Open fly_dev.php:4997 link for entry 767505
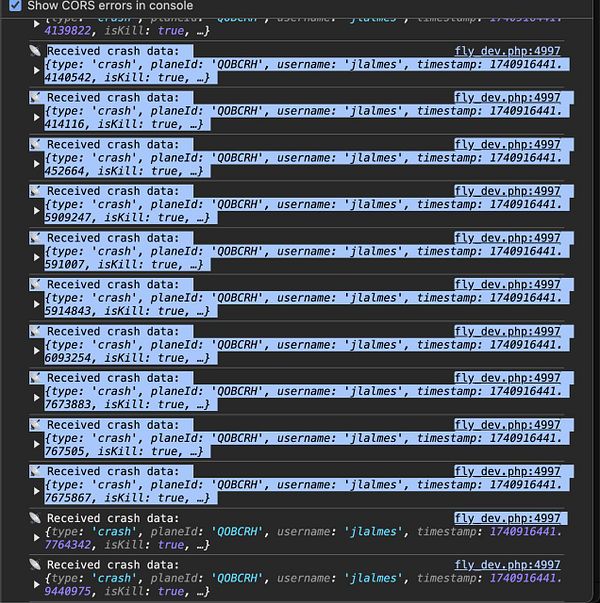Screen dimensions: 600x603 pos(507,425)
